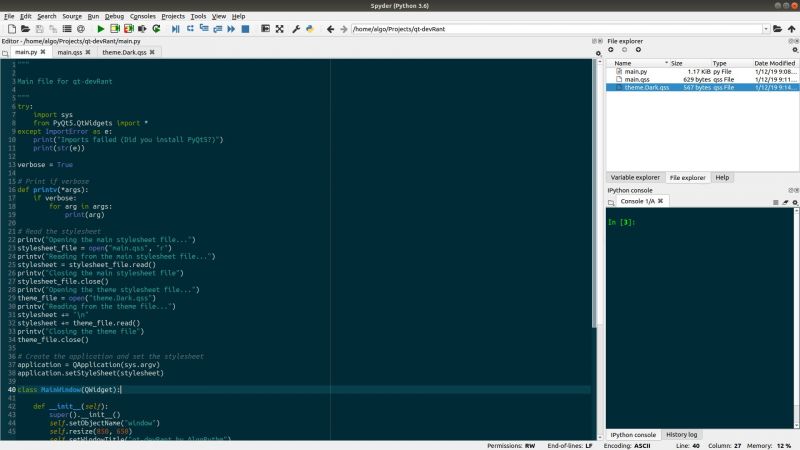Open IPython console options gear

tap(795, 203)
